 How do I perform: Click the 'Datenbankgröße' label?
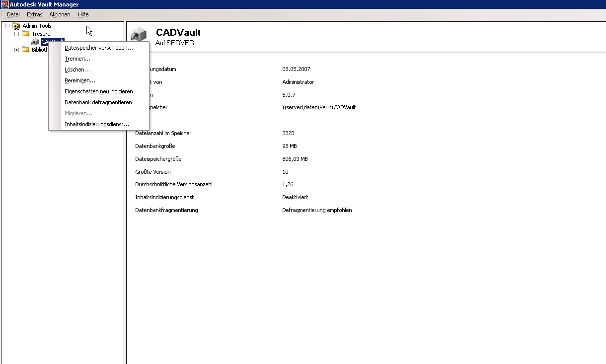point(155,146)
